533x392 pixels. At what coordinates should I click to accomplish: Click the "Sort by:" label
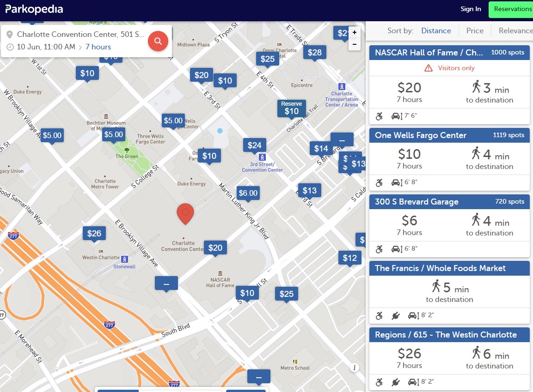tap(400, 30)
